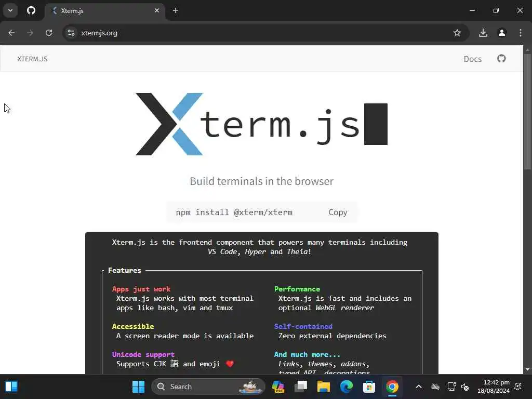Click the 'Accessible' heading
This screenshot has height=399, width=532.
pos(133,326)
